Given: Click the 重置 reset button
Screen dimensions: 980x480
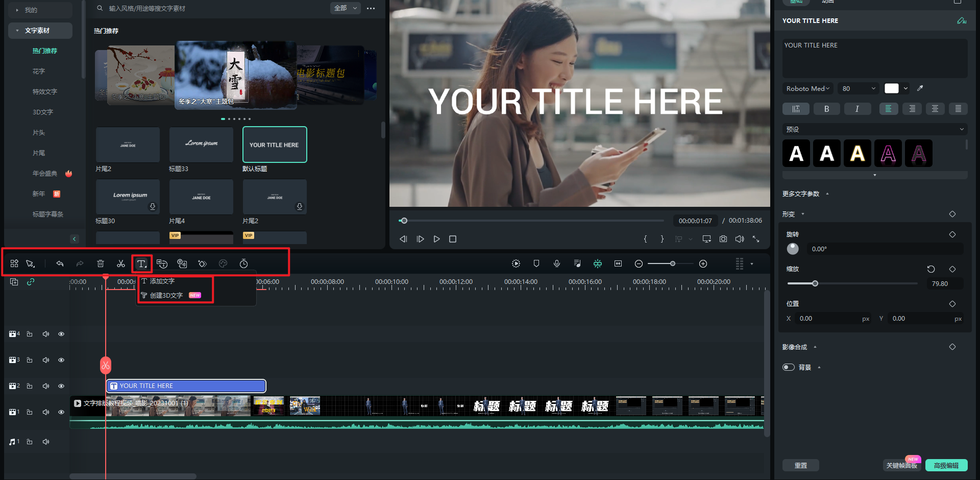Looking at the screenshot, I should tap(800, 465).
